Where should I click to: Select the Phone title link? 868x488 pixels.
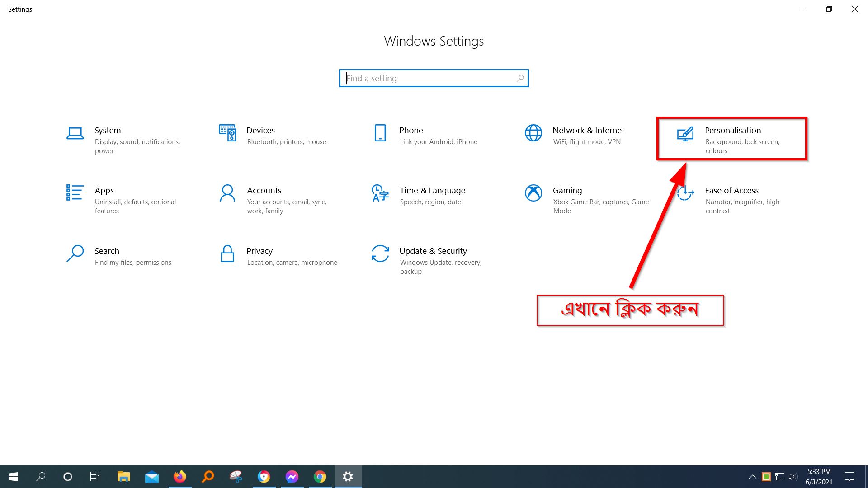(x=411, y=130)
